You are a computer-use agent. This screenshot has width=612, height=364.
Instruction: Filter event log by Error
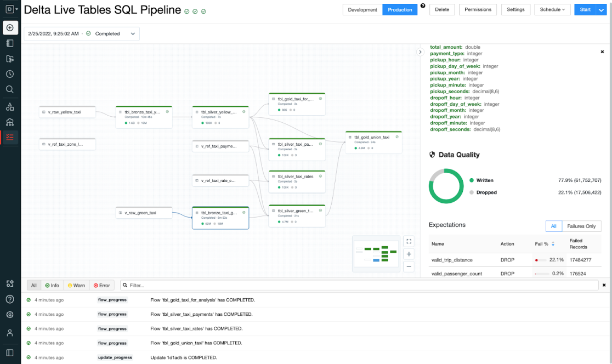coord(101,285)
